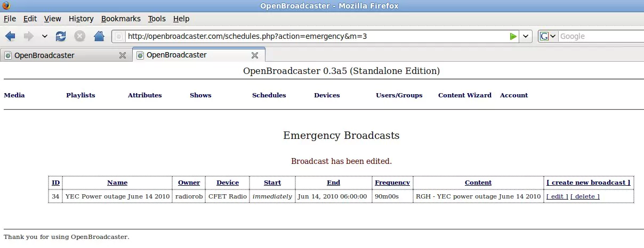Go to the Media section
The height and width of the screenshot is (248, 644).
tap(14, 95)
